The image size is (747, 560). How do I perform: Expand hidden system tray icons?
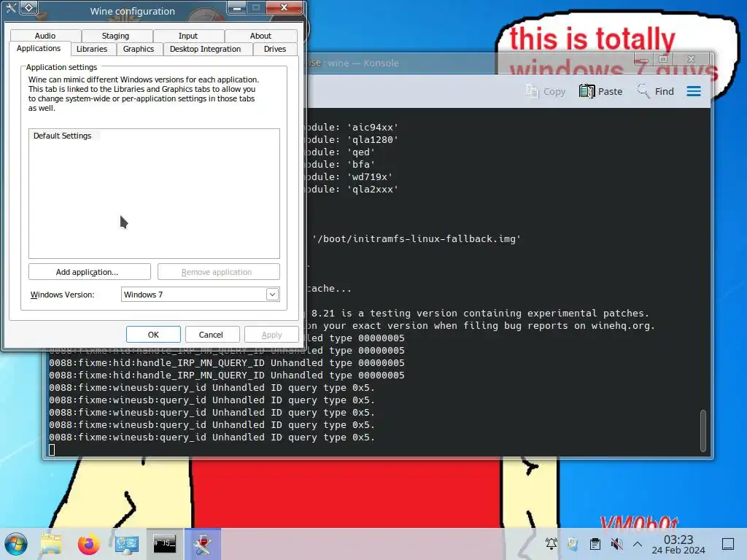click(638, 544)
